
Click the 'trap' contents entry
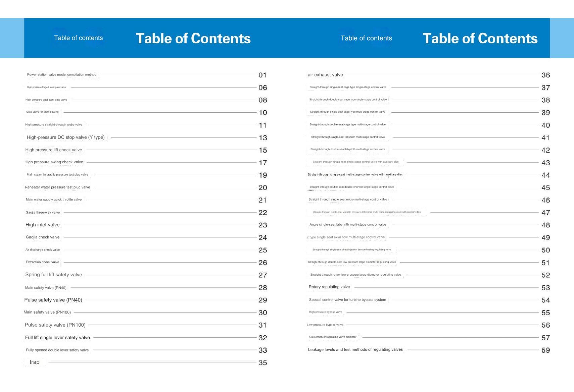coord(35,362)
